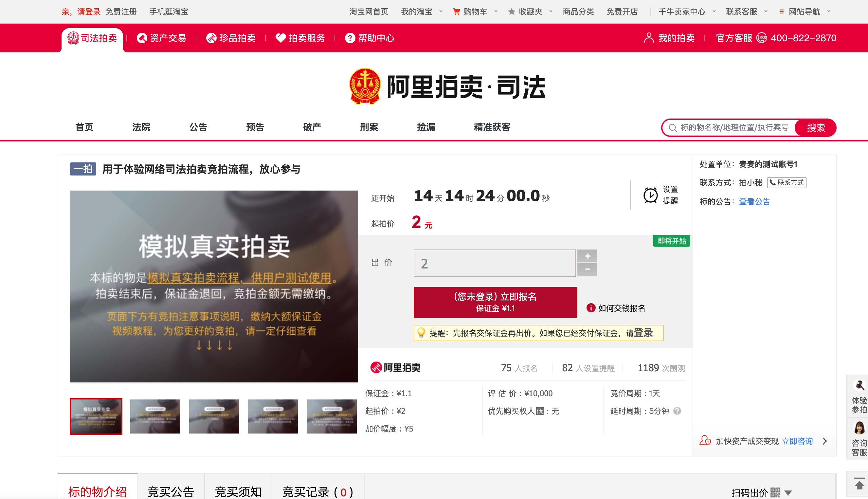Click the alarm clock 设置提醒 icon
868x499 pixels.
click(x=650, y=195)
